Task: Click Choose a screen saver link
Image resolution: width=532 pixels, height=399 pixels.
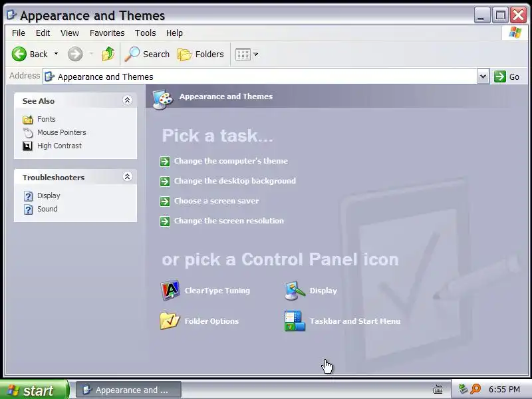Action: (x=217, y=201)
